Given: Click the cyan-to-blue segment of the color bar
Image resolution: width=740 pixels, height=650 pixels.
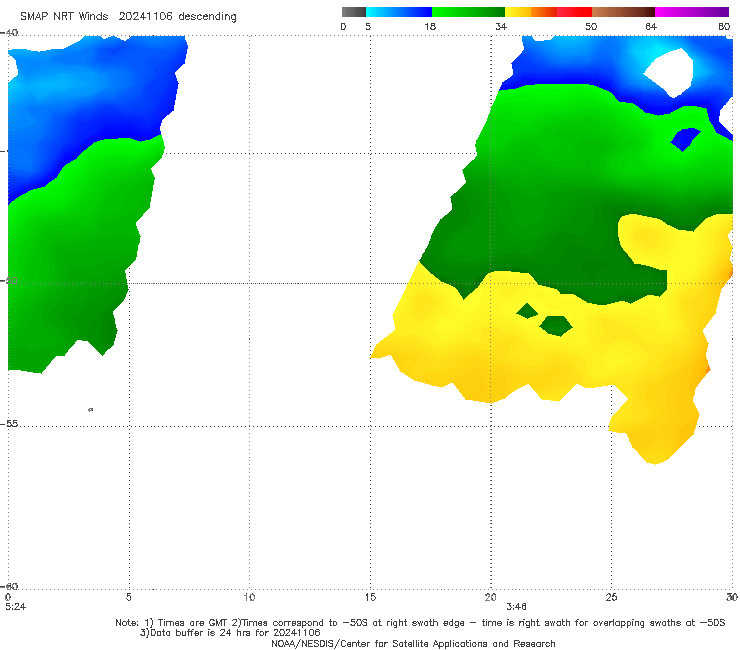Looking at the screenshot, I should 399,12.
